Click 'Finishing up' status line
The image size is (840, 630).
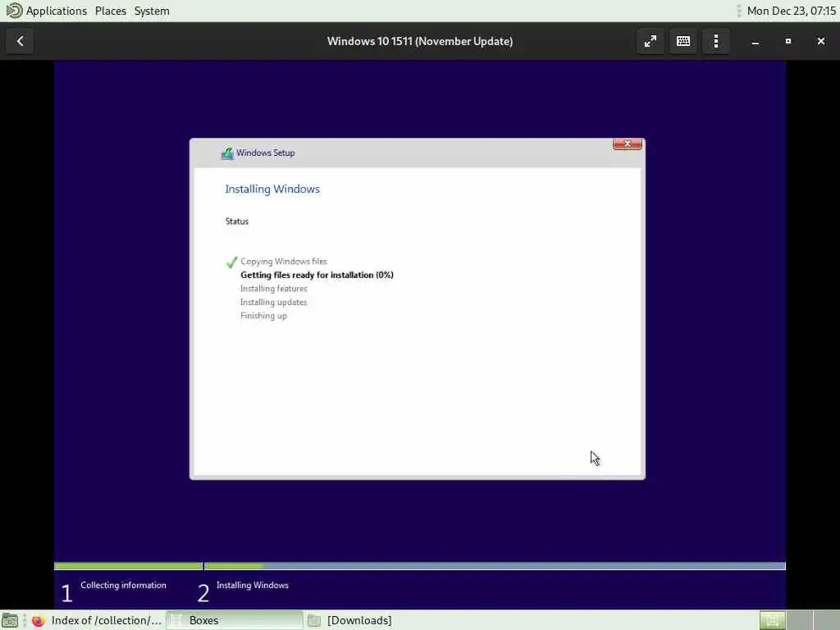(x=263, y=316)
